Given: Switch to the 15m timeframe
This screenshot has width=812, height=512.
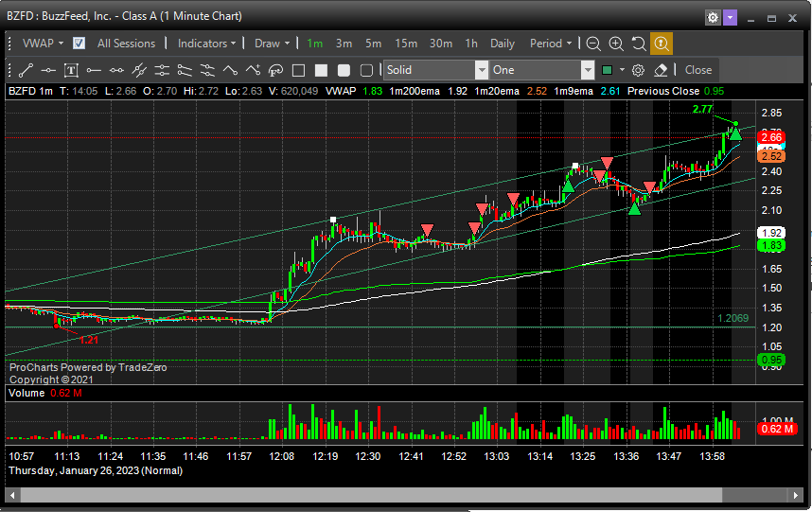Looking at the screenshot, I should (406, 44).
